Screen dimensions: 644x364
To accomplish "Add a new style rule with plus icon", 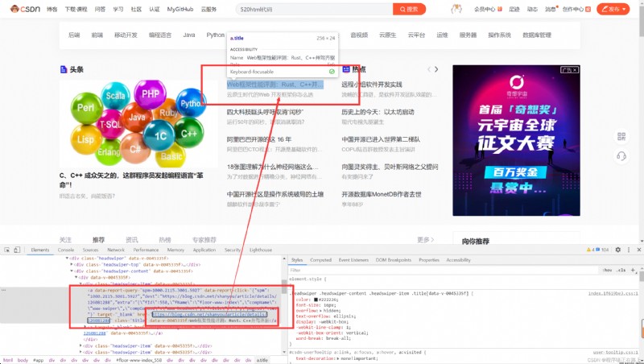I will click(x=633, y=270).
